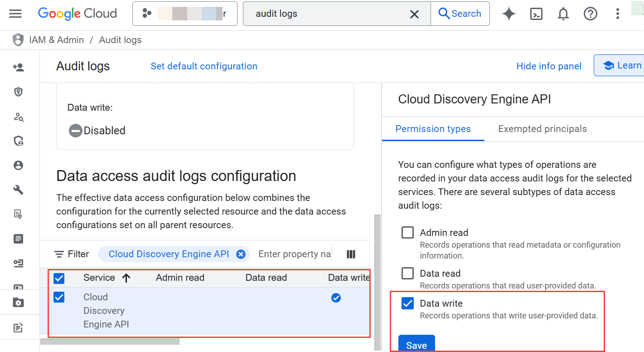The height and width of the screenshot is (352, 644).
Task: Open column display options icon
Action: [351, 254]
